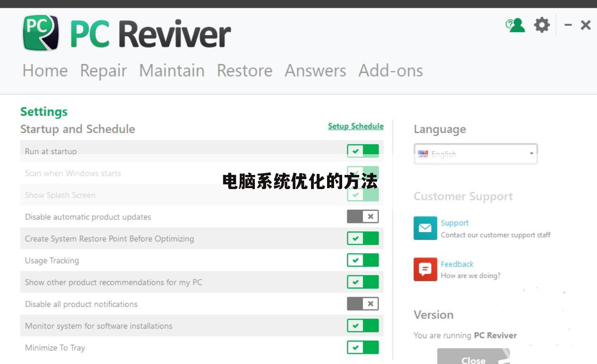Open the help and account icon
597x364 pixels.
tap(515, 25)
